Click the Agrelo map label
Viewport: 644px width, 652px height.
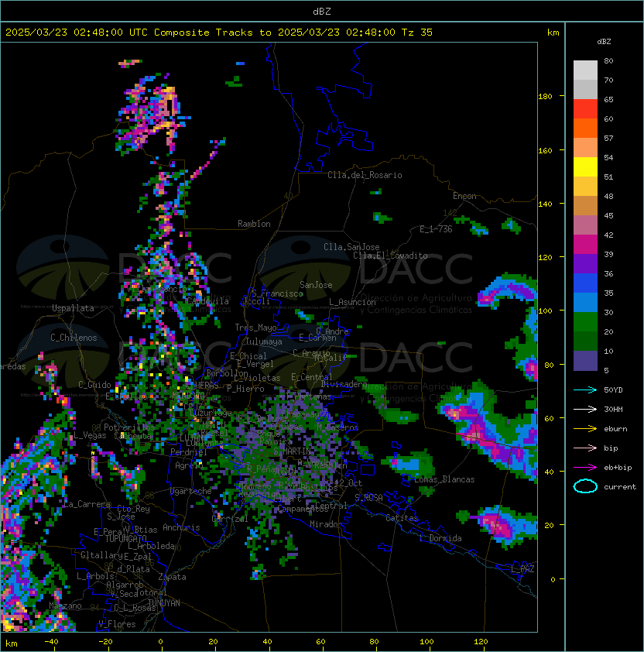tap(189, 465)
